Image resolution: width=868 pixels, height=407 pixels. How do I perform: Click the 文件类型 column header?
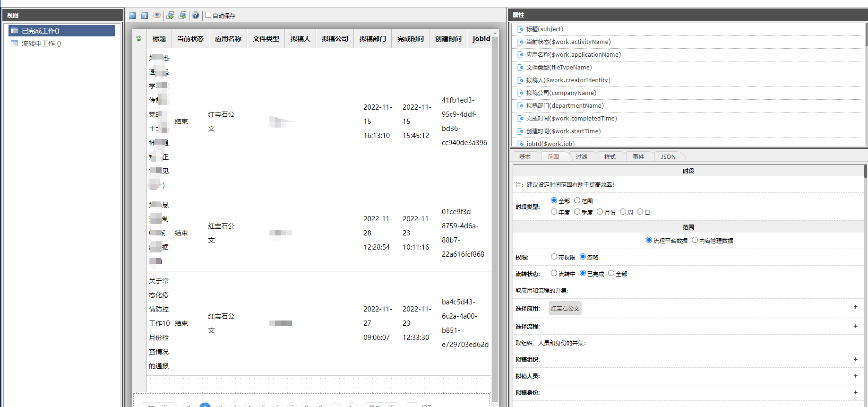click(266, 39)
